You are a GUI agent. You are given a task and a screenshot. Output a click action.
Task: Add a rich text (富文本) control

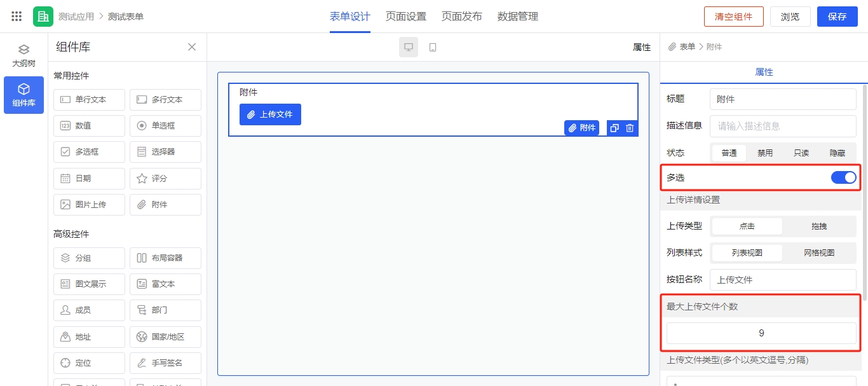(165, 284)
